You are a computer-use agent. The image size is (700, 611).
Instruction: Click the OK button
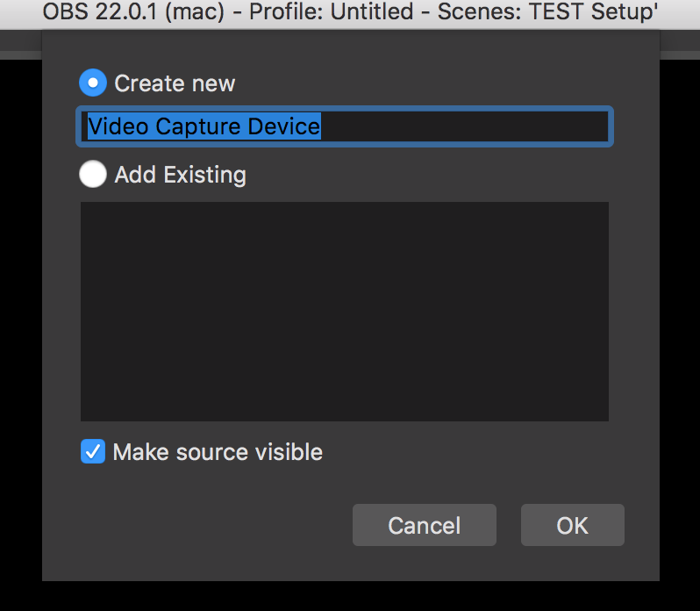pos(572,525)
